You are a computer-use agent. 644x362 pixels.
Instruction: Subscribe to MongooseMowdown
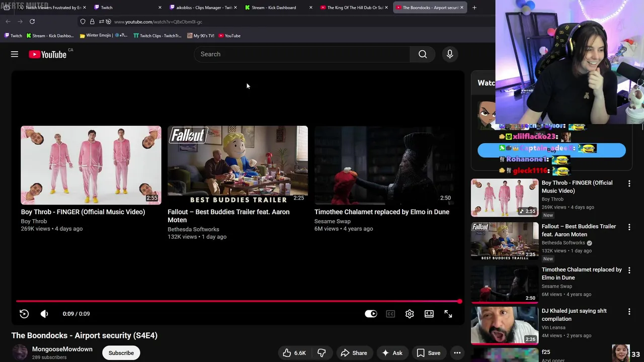pos(121,353)
